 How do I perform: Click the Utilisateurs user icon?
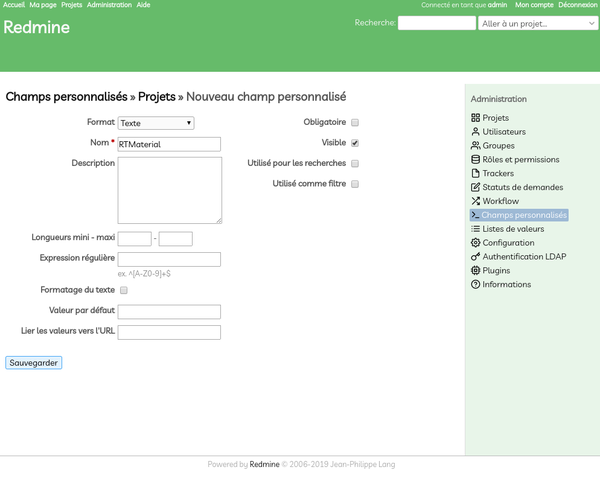[x=475, y=132]
